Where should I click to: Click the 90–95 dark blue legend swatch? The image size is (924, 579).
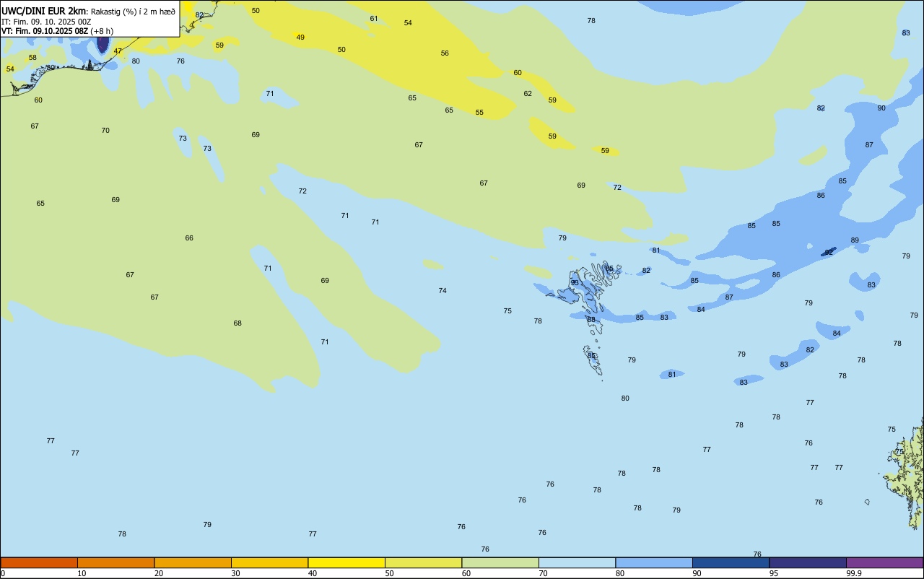point(731,562)
